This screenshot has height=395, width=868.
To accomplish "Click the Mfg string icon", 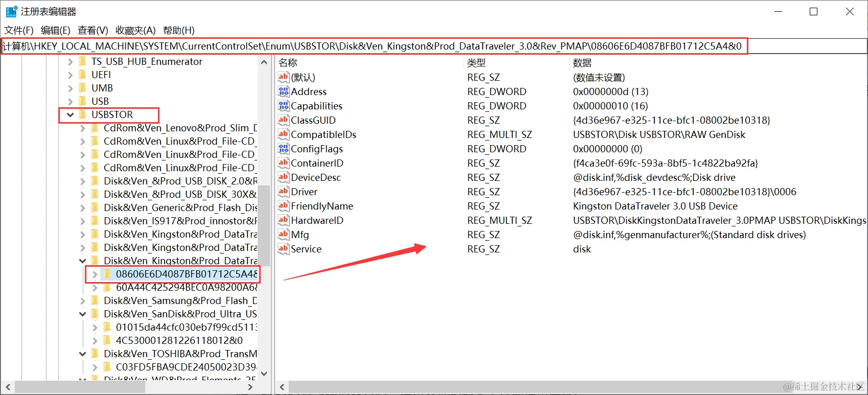I will click(284, 235).
